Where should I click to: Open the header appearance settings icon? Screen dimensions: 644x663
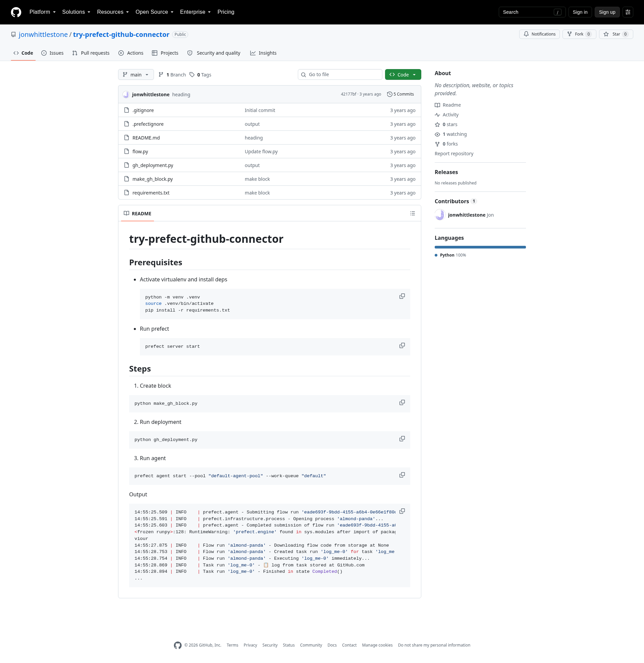point(628,12)
